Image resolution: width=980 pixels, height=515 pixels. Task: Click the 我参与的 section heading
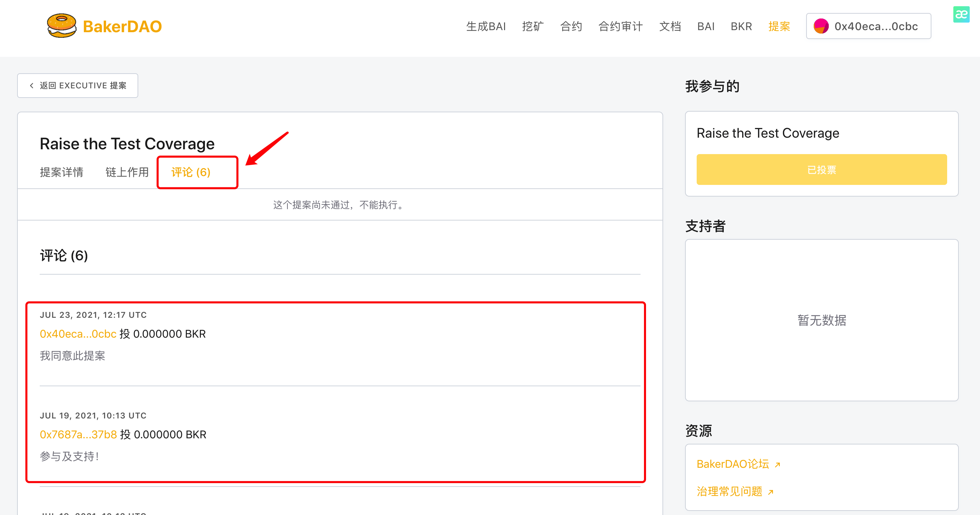[x=712, y=86]
